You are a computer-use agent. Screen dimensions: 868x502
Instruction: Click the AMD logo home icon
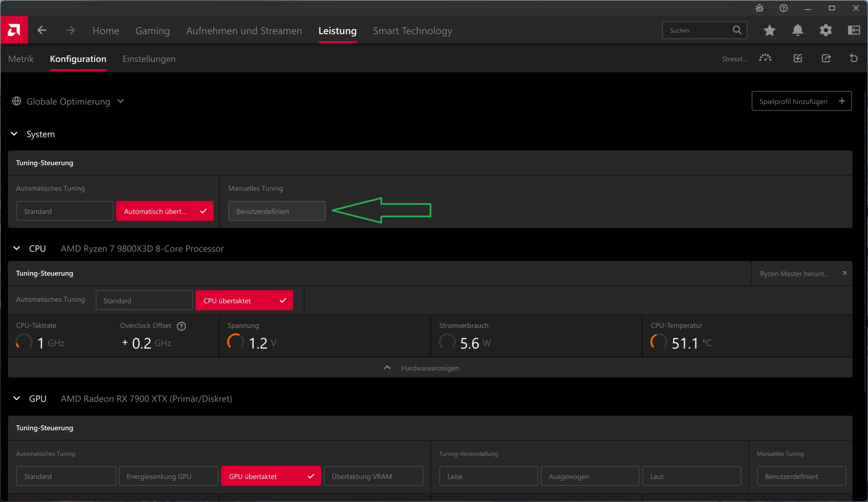coord(14,30)
